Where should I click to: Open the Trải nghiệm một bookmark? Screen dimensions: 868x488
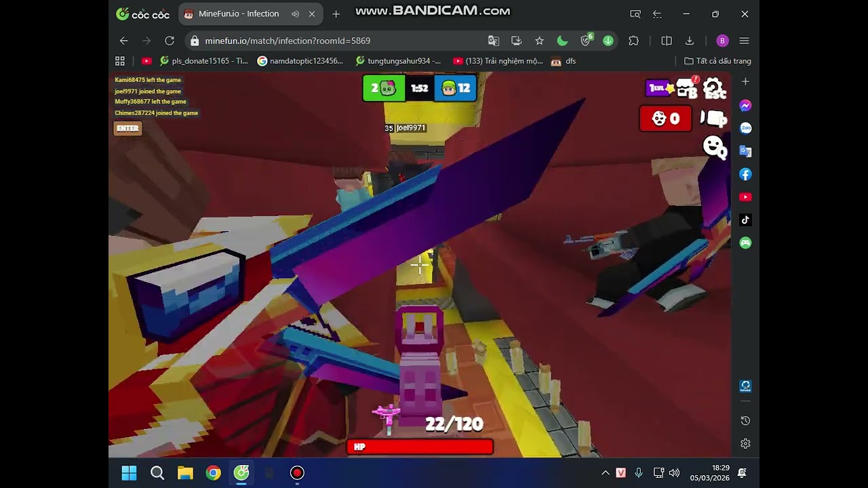pyautogui.click(x=498, y=61)
